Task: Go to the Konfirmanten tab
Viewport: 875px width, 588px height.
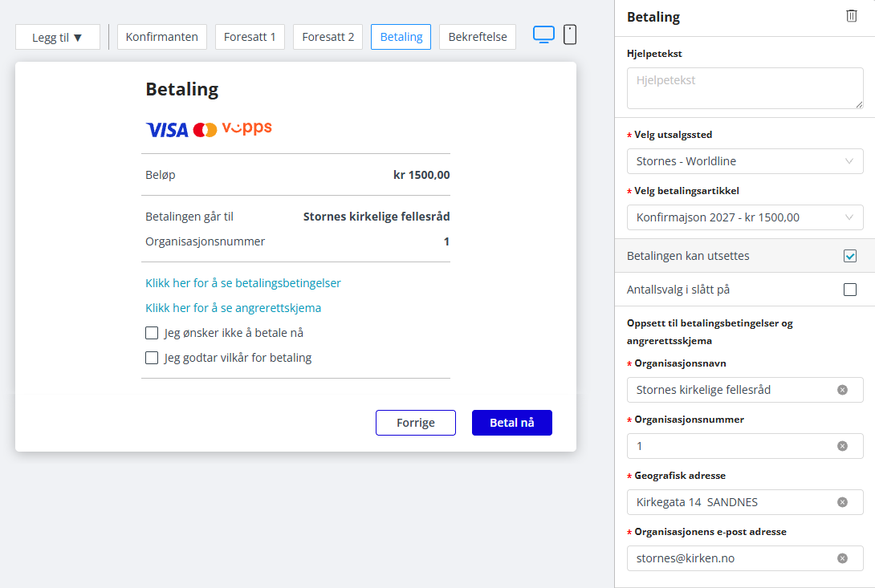Action: coord(162,37)
